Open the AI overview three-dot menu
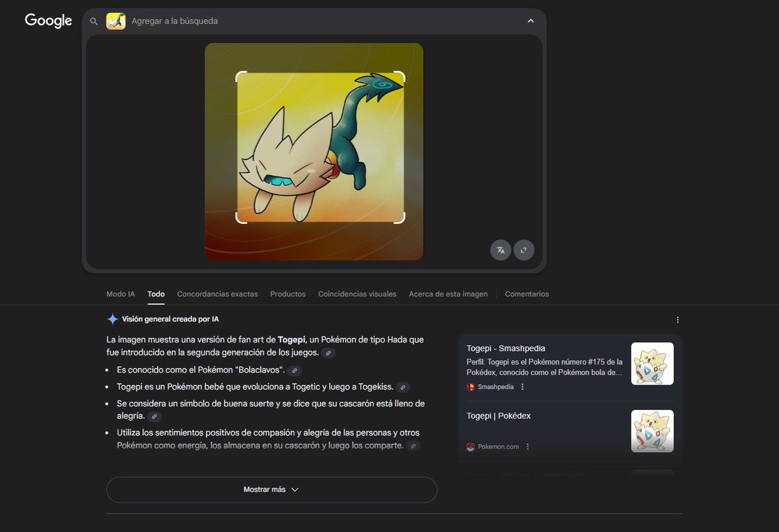Viewport: 779px width, 532px height. [678, 319]
